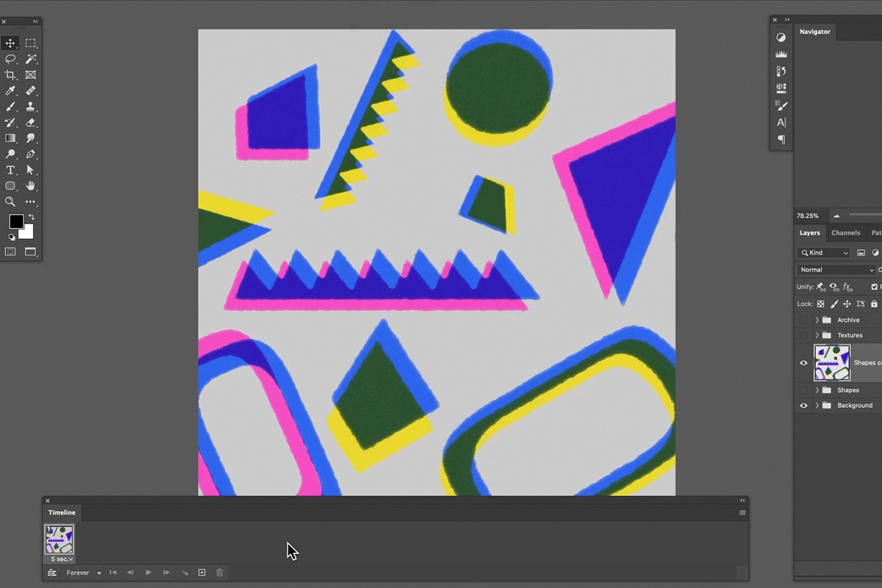Select the Crop tool
882x588 pixels.
(x=10, y=75)
